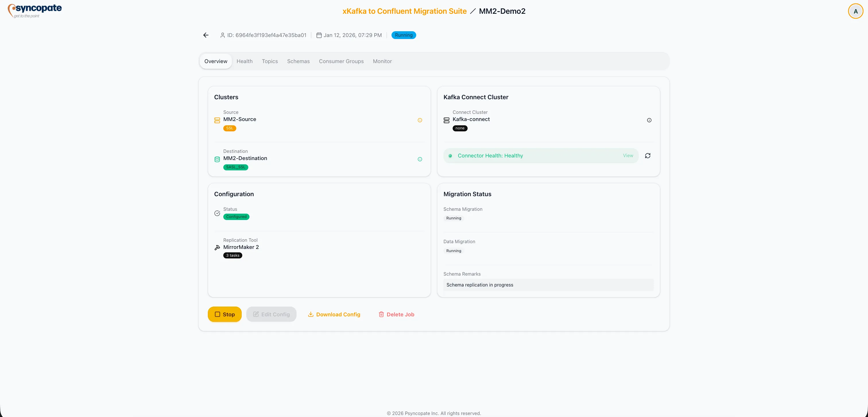The image size is (868, 417).
Task: Click the MirrorMaker 2 replication tool icon
Action: 217,248
